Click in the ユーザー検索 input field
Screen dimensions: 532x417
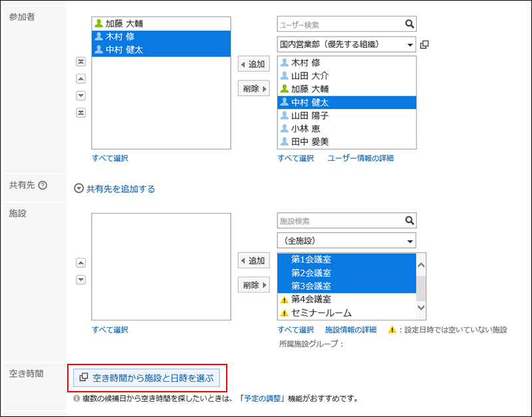pyautogui.click(x=339, y=25)
